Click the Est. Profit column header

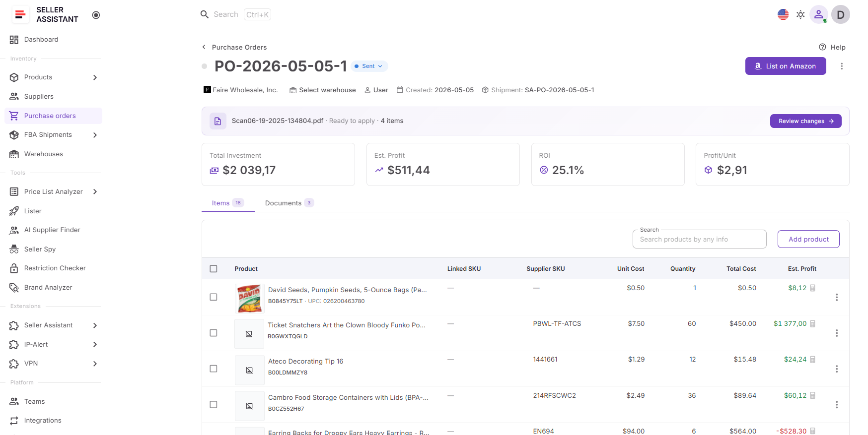tap(802, 269)
